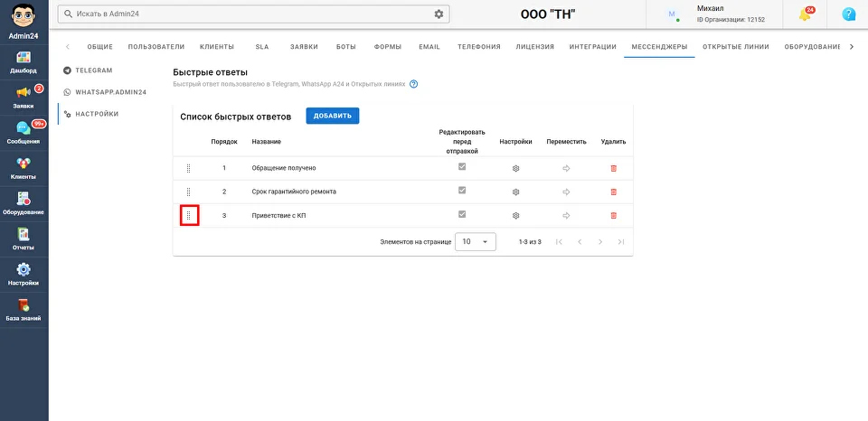
Task: Click move arrow for Срок гарантийного ремонта
Action: (567, 192)
